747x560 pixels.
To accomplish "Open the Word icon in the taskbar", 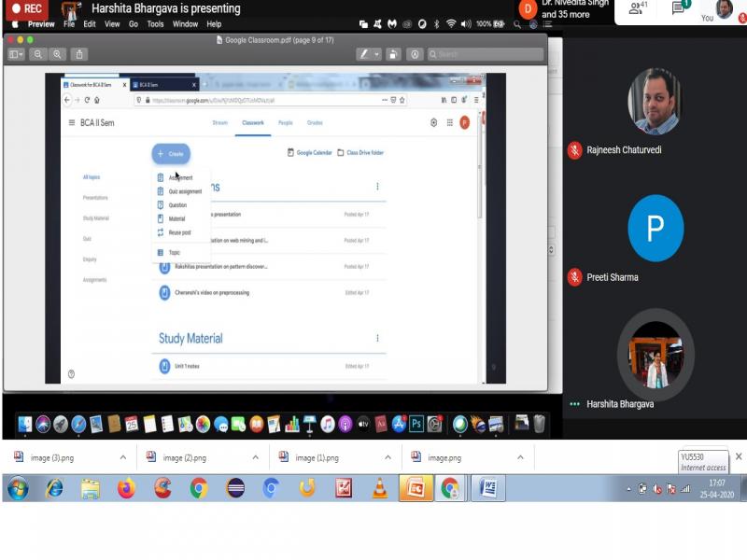I will [487, 488].
